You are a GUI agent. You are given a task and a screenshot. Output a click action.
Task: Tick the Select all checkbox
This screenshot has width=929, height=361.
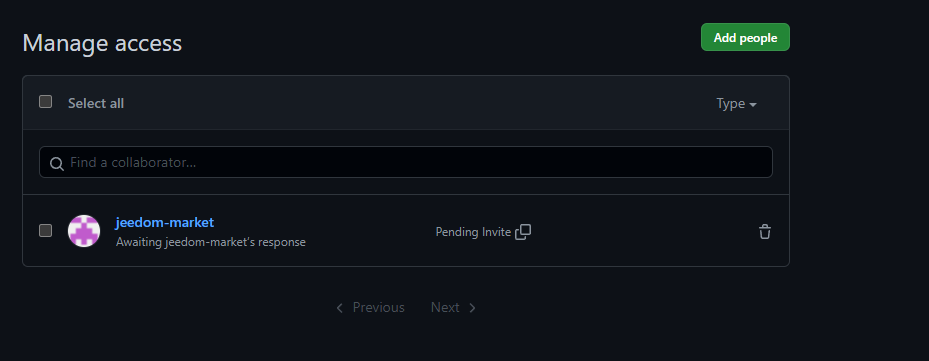(x=46, y=102)
